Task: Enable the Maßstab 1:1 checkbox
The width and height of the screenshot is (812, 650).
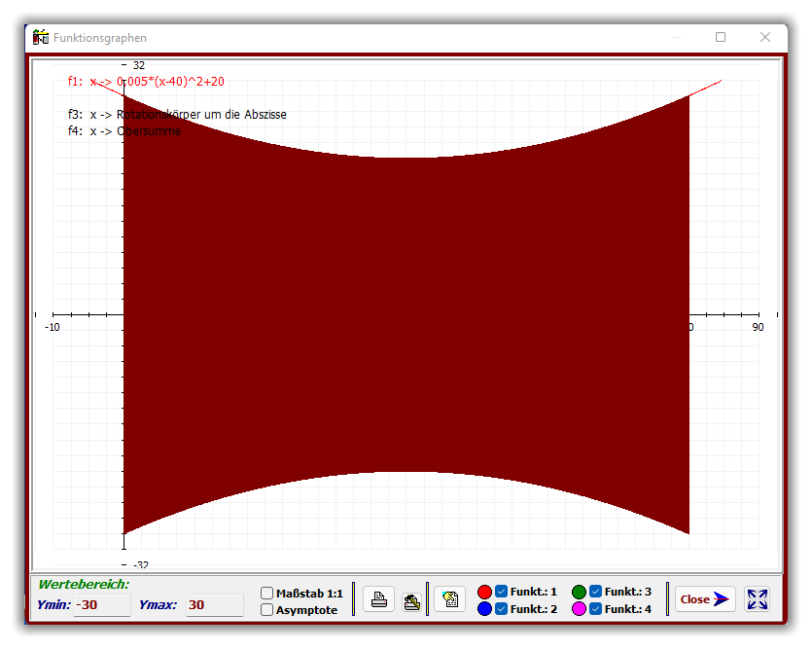Action: point(267,593)
